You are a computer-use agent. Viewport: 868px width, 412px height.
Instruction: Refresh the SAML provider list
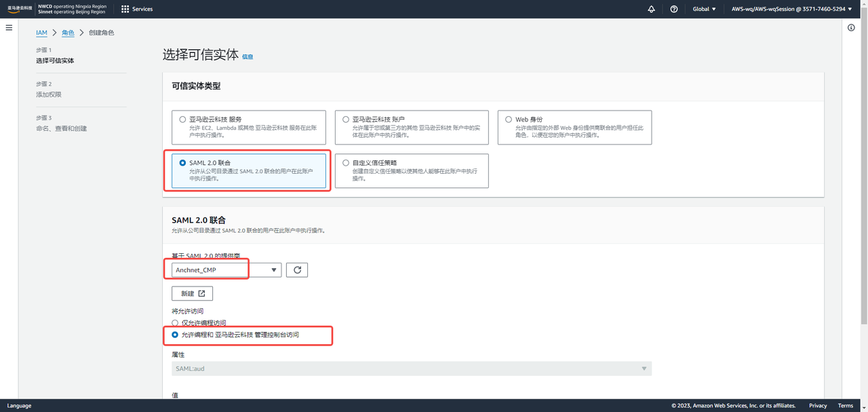click(x=297, y=269)
